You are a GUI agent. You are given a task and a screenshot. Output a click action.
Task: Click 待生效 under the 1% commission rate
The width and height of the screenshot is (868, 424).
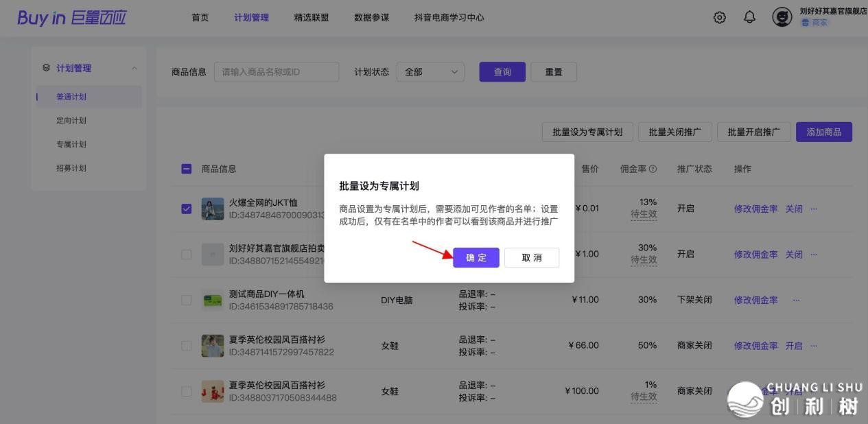(644, 397)
